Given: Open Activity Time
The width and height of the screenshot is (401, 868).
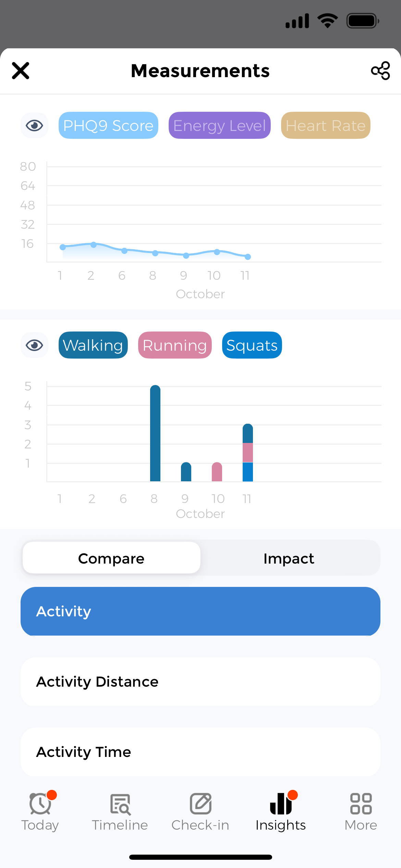Looking at the screenshot, I should coord(200,752).
